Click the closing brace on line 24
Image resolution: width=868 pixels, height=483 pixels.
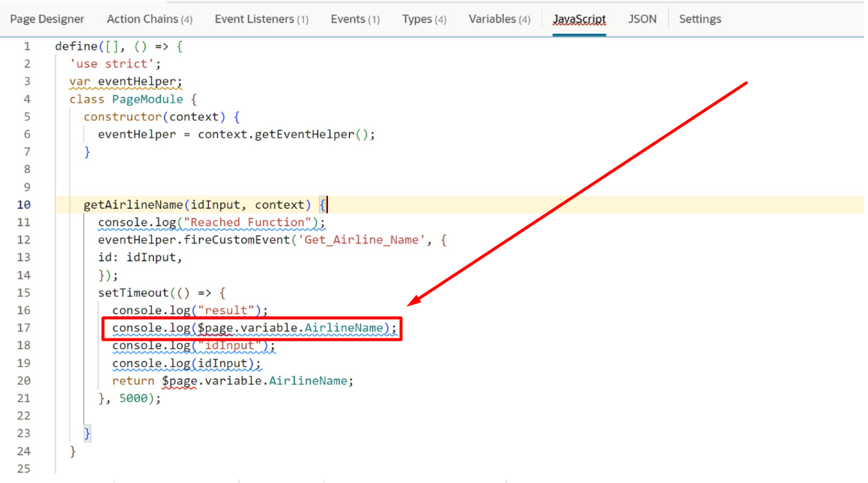[x=73, y=452]
